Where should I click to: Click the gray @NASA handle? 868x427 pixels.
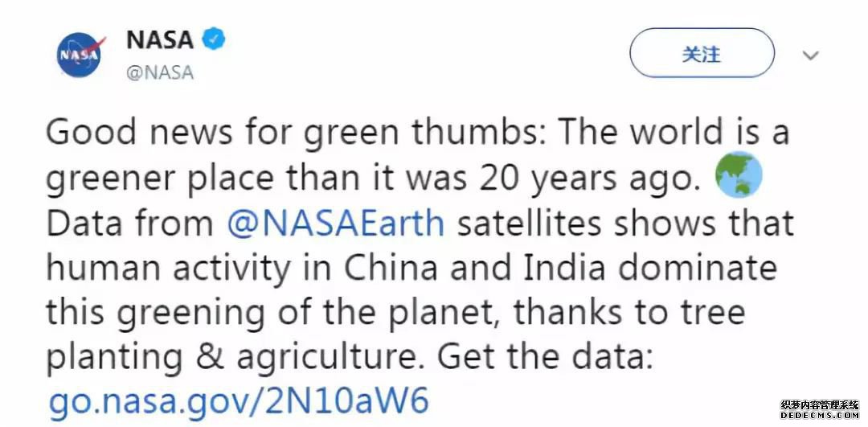point(160,72)
